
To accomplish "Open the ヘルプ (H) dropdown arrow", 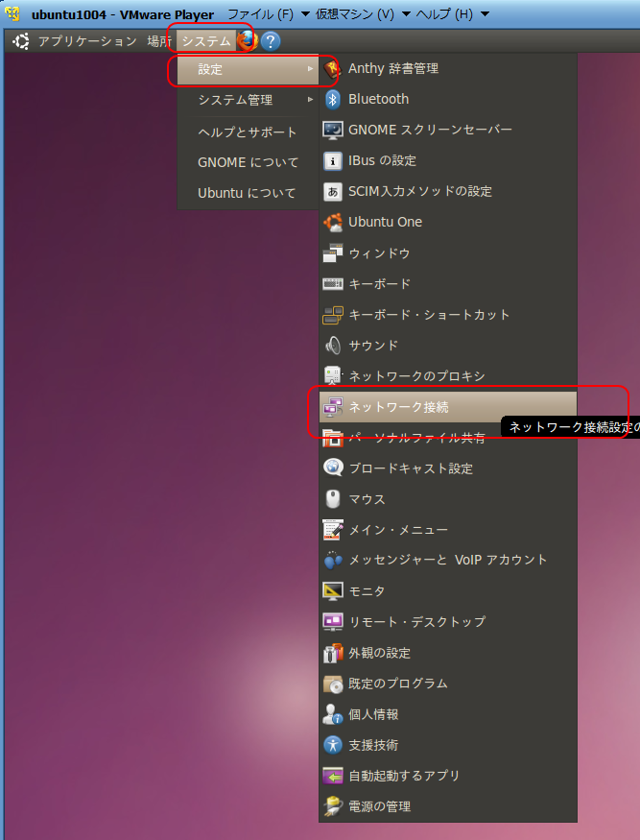I will (485, 14).
